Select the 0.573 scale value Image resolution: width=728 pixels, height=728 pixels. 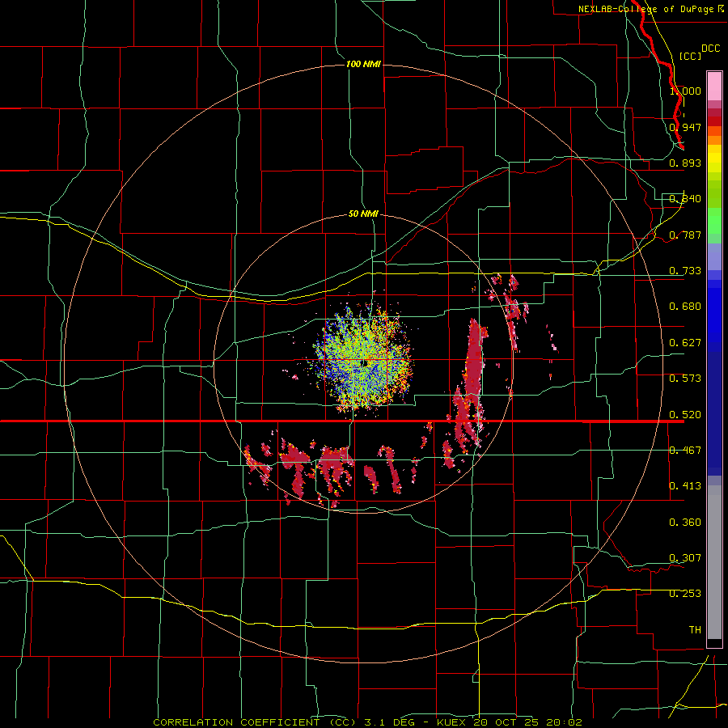(685, 379)
